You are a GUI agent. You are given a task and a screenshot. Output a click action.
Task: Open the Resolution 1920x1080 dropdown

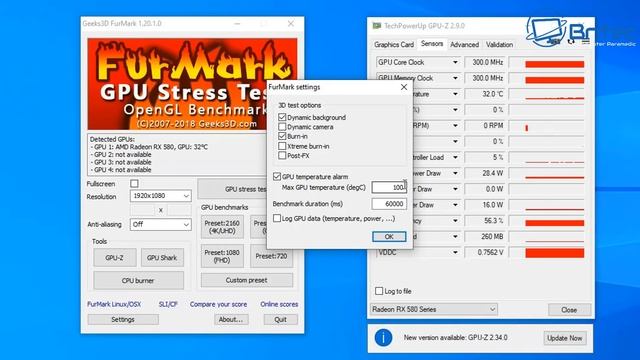click(160, 196)
